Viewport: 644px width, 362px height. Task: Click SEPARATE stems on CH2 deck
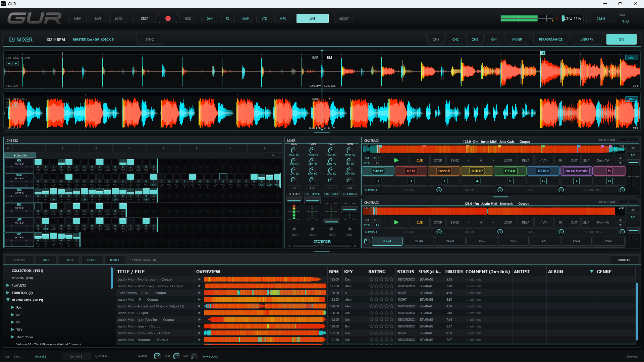click(371, 190)
